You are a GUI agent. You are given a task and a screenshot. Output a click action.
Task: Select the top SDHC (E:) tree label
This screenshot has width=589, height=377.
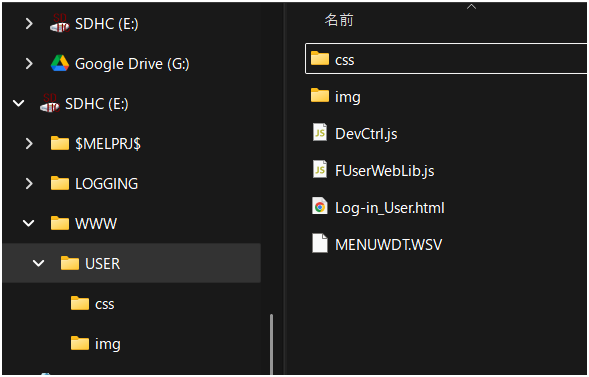(107, 24)
